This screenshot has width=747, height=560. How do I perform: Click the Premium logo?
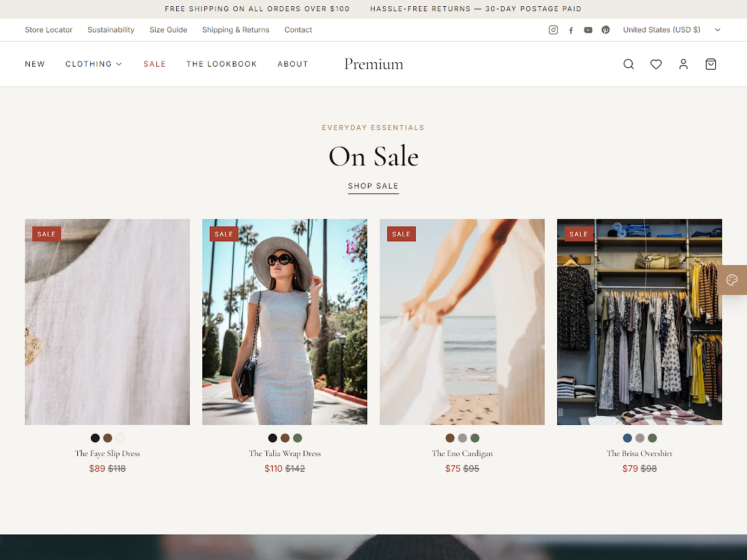pyautogui.click(x=374, y=64)
